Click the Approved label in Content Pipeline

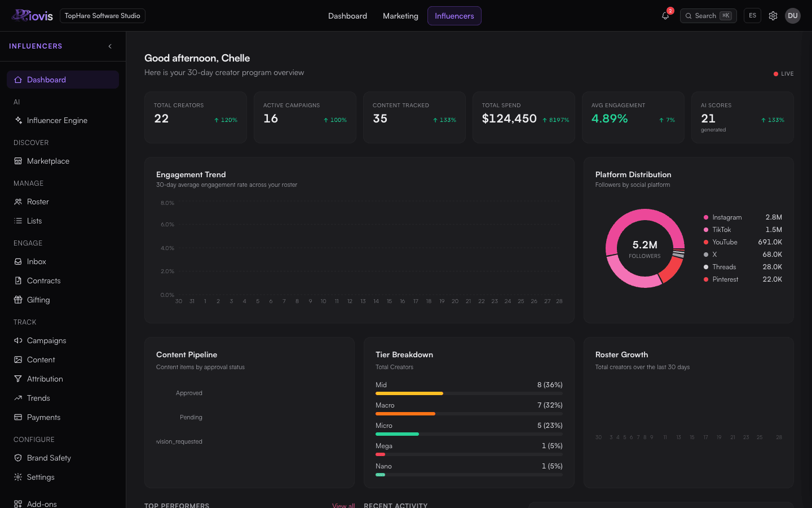189,393
